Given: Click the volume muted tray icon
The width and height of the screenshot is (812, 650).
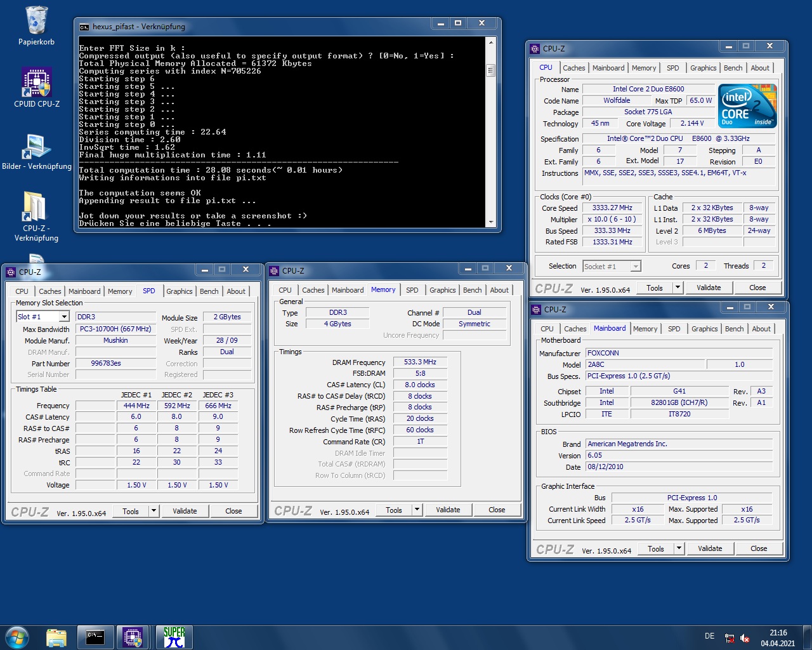Looking at the screenshot, I should [745, 638].
